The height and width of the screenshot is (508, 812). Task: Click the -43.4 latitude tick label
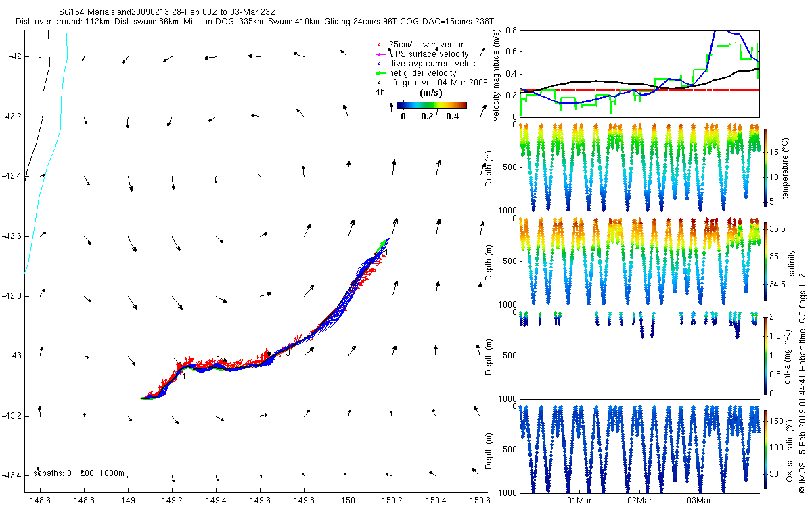coord(12,475)
